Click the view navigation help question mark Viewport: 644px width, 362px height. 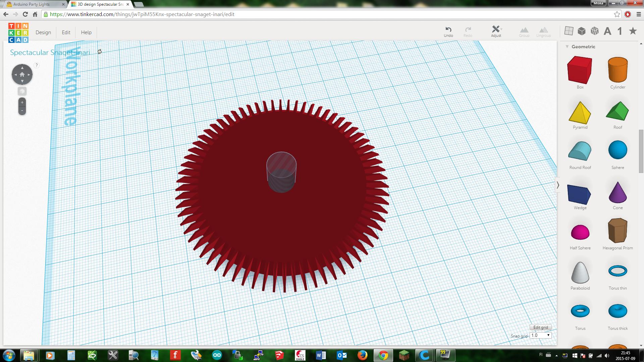tap(37, 65)
